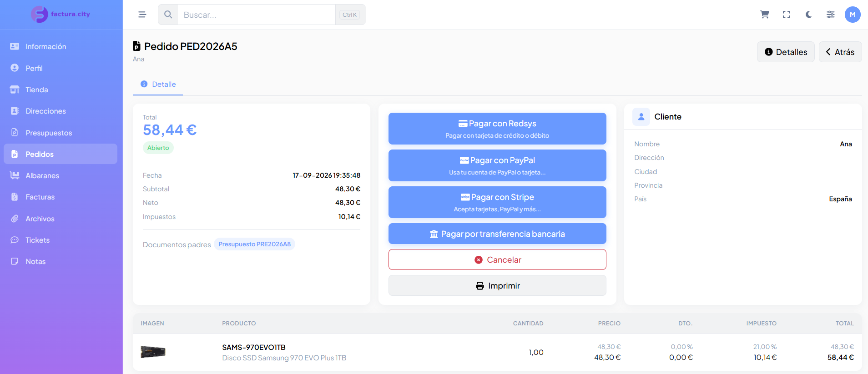Click the Cliente person icon
The height and width of the screenshot is (374, 868).
point(641,117)
